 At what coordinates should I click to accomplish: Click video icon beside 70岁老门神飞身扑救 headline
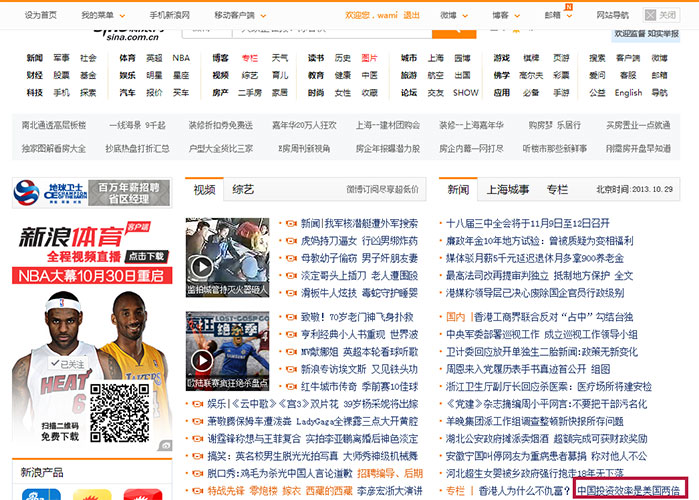(x=291, y=317)
